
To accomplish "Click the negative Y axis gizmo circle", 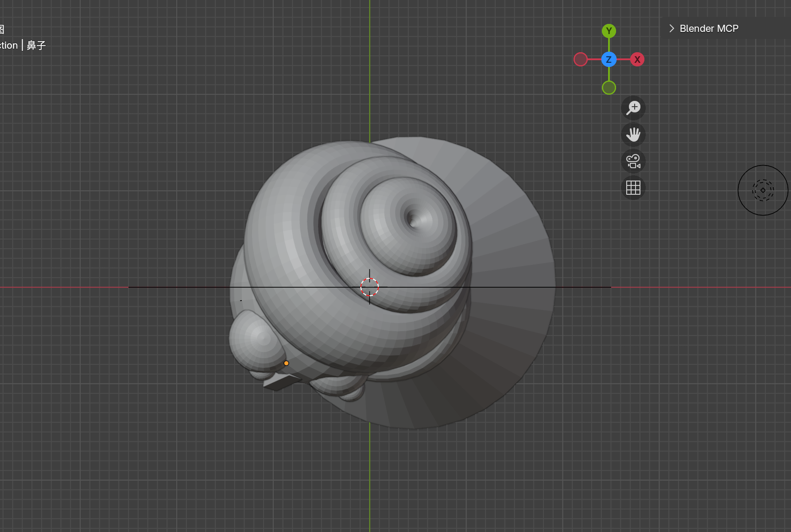I will point(609,88).
